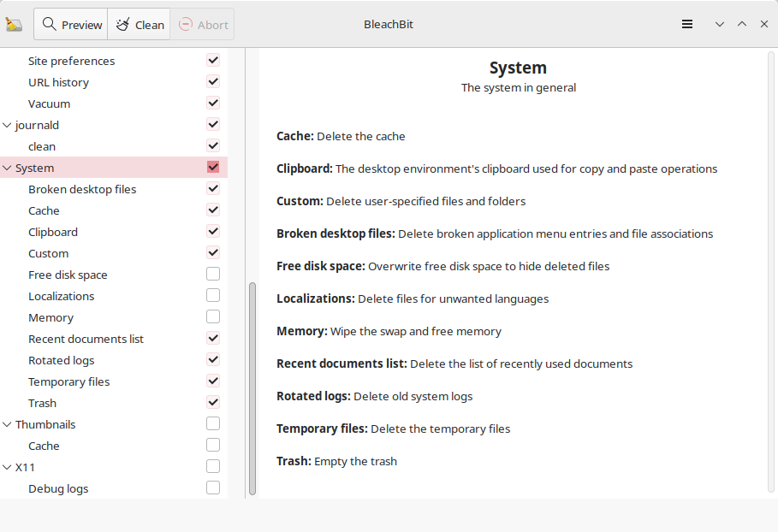Check the X11 group checkbox

[213, 466]
